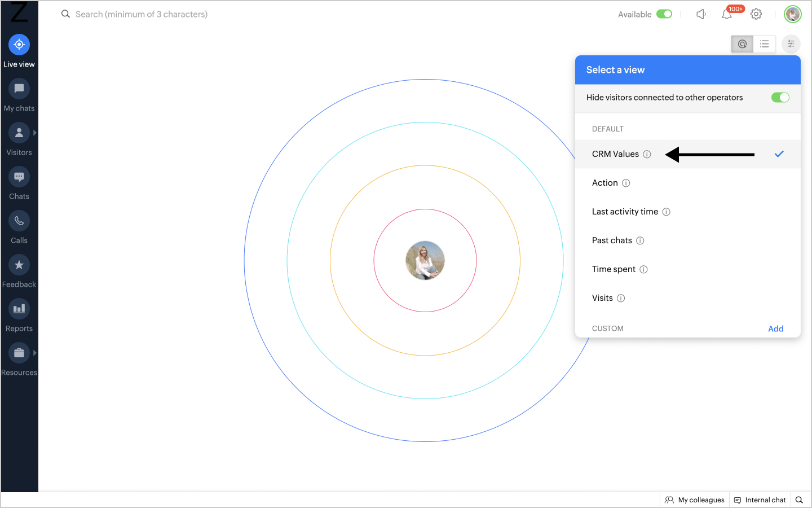The width and height of the screenshot is (812, 508).
Task: Show info for Past chats
Action: [x=640, y=240]
